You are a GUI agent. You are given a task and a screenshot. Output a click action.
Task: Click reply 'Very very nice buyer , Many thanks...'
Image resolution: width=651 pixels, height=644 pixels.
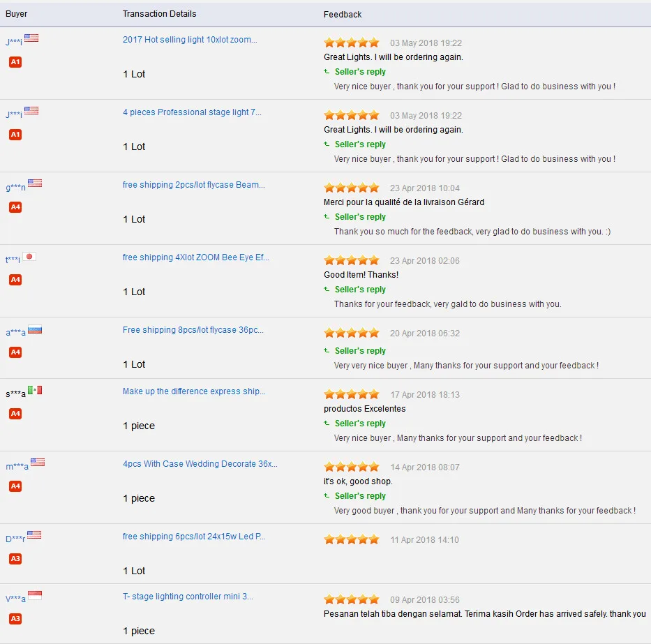coord(466,366)
